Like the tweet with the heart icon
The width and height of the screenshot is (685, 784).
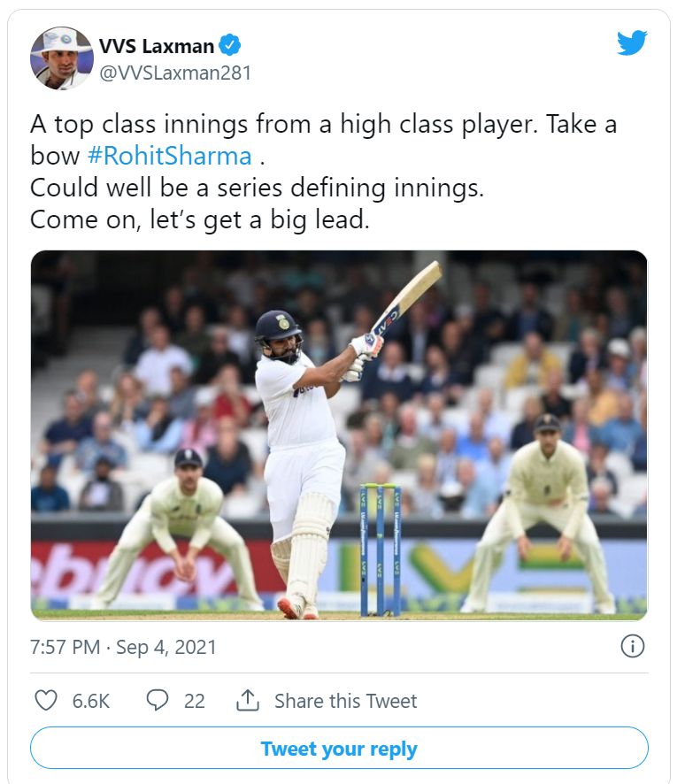pyautogui.click(x=46, y=701)
